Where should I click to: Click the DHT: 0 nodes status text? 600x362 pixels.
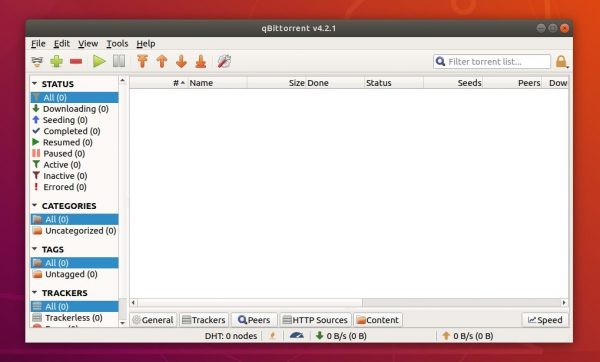tap(231, 336)
